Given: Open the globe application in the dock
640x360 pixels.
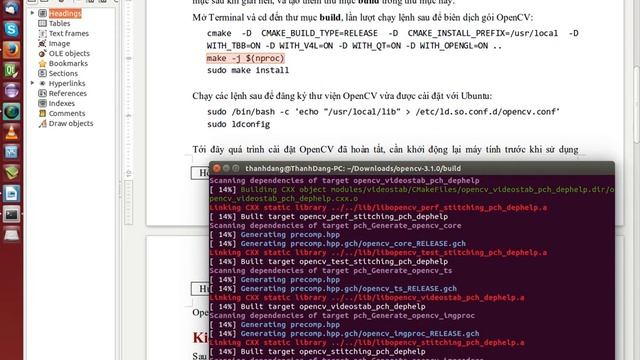Looking at the screenshot, I should coord(11,111).
